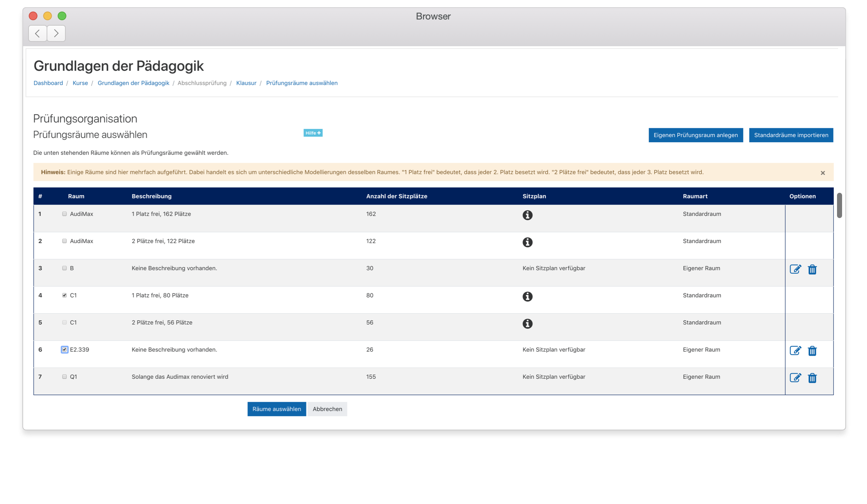Image resolution: width=867 pixels, height=504 pixels.
Task: Dismiss the Hinweis notice banner
Action: point(823,173)
